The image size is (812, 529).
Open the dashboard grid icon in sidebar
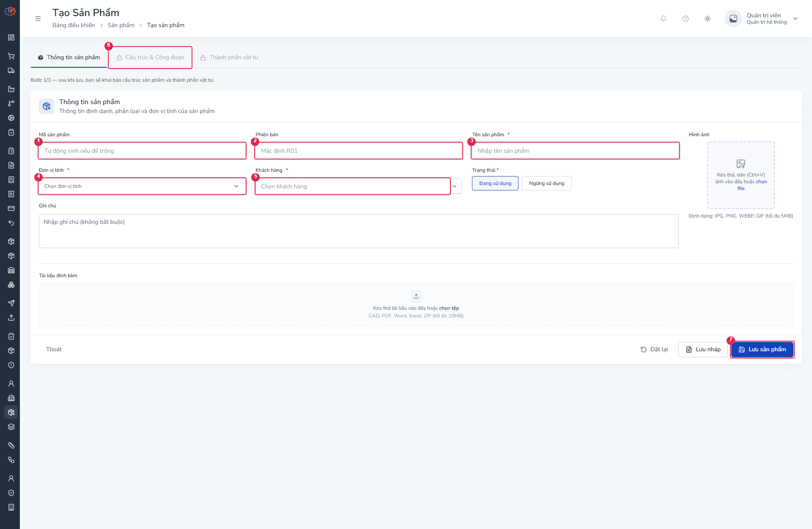point(11,38)
